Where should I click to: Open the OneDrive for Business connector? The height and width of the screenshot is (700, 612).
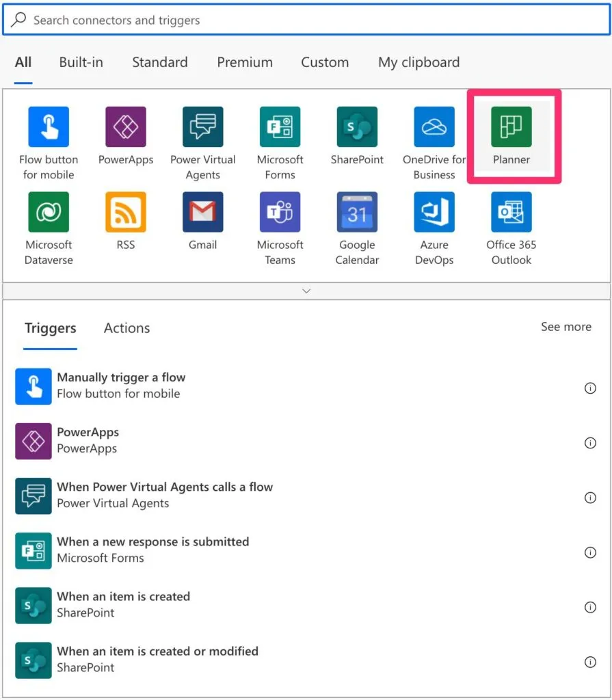click(x=434, y=127)
